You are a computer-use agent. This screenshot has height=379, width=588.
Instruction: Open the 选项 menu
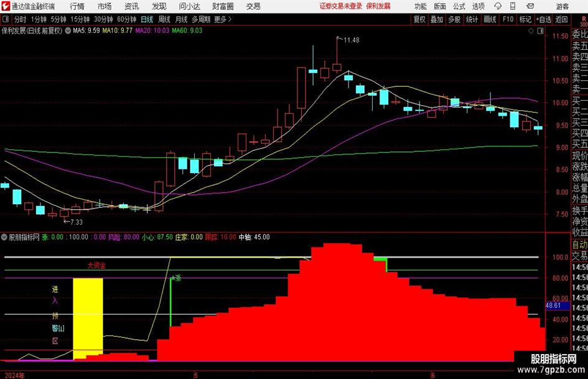click(x=478, y=6)
